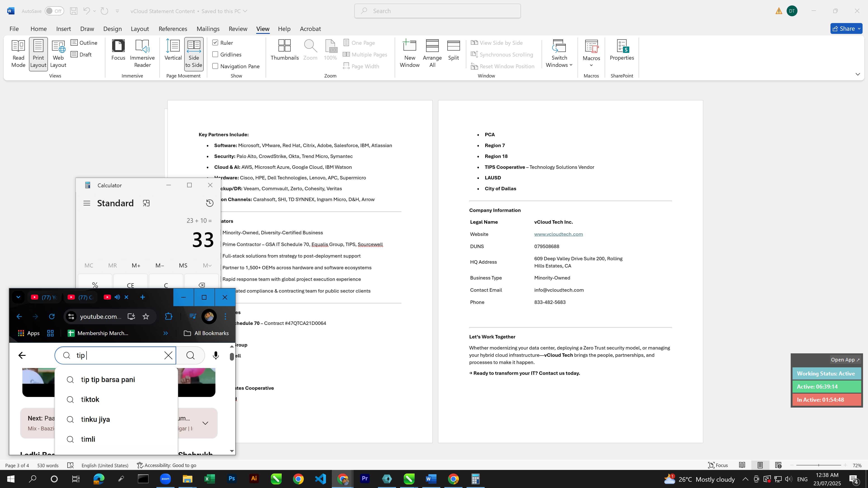
Task: Open Immersive Reader
Action: pos(142,54)
